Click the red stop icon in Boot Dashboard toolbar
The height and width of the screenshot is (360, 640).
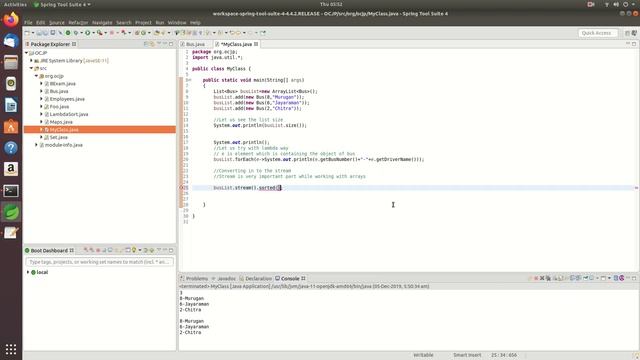pyautogui.click(x=98, y=250)
